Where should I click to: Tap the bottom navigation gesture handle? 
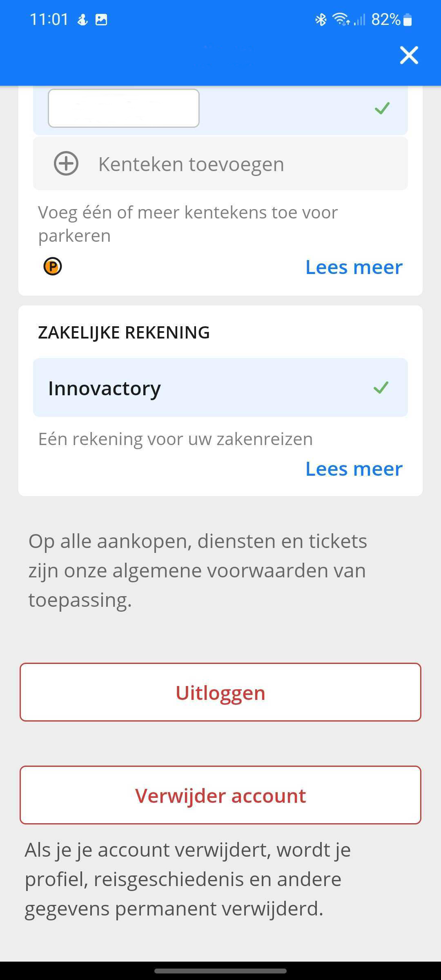coord(220,971)
